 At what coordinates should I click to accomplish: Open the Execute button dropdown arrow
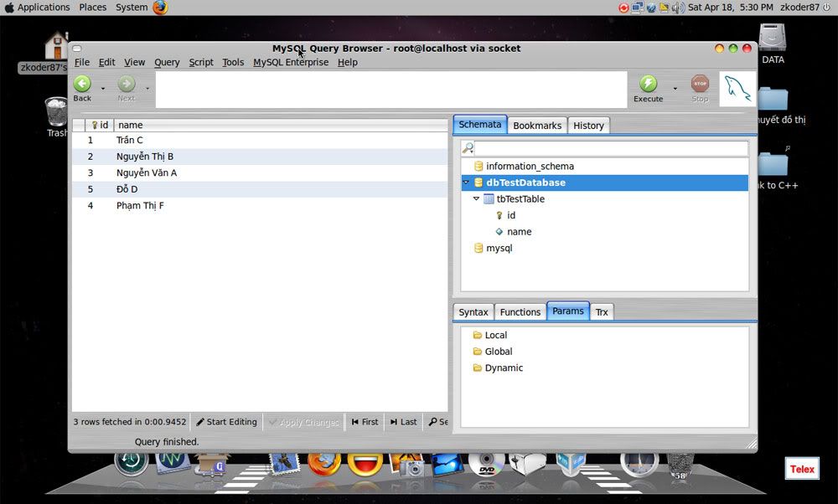[x=675, y=88]
